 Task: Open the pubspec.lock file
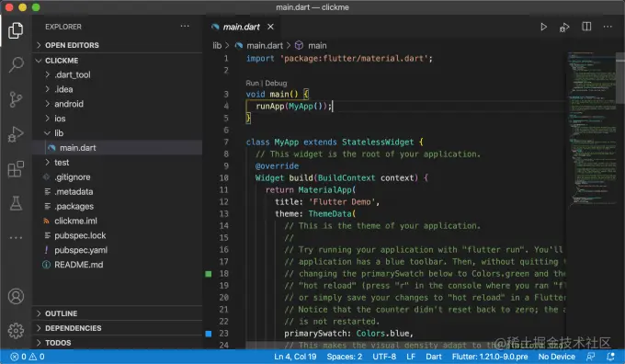pyautogui.click(x=118, y=235)
